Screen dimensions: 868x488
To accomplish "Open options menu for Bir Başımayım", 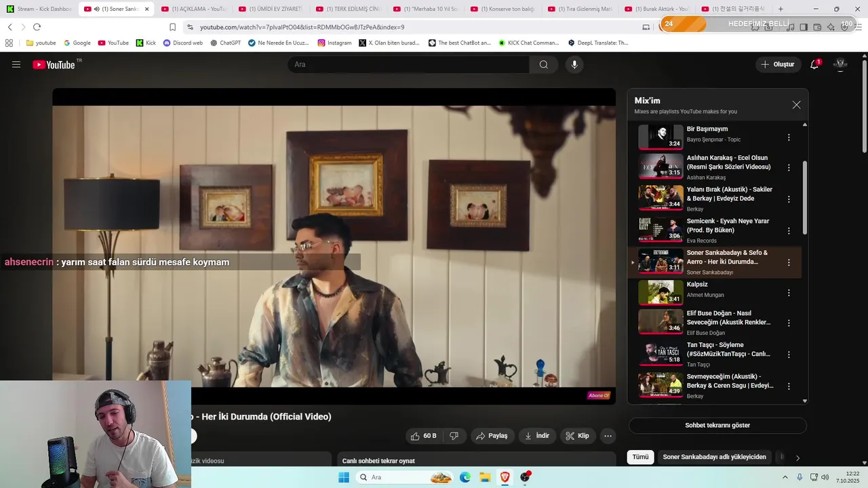I will pos(789,138).
